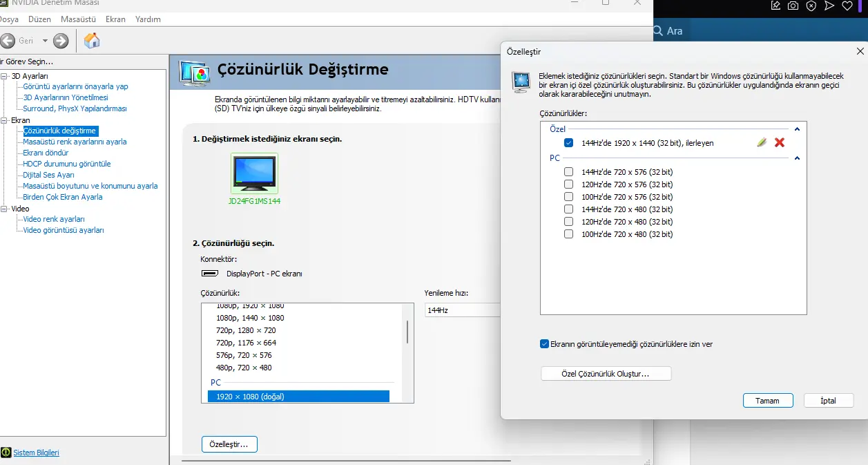Screen dimensions: 868x465
Task: Select 1080p, 1440 × 1080 resolution
Action: [250, 318]
